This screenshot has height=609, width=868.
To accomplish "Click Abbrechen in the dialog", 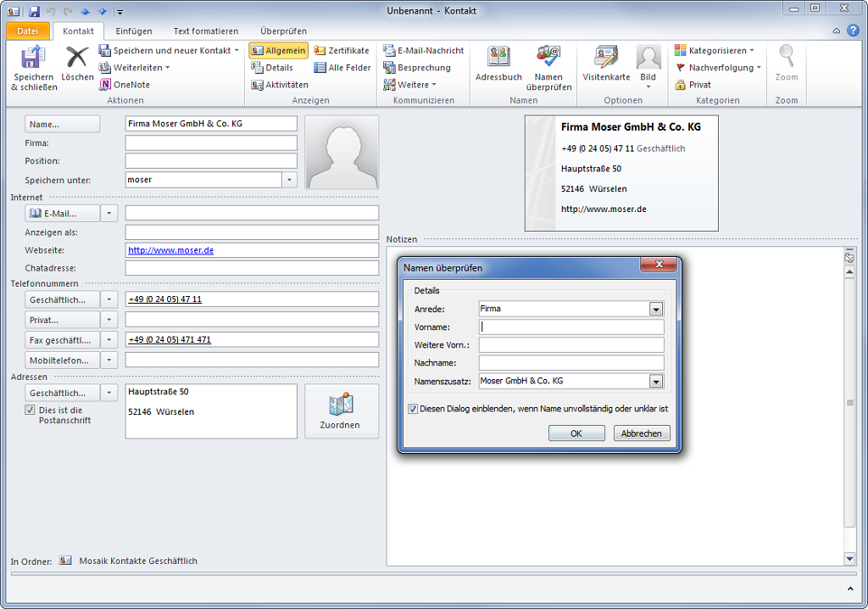I will pos(642,433).
